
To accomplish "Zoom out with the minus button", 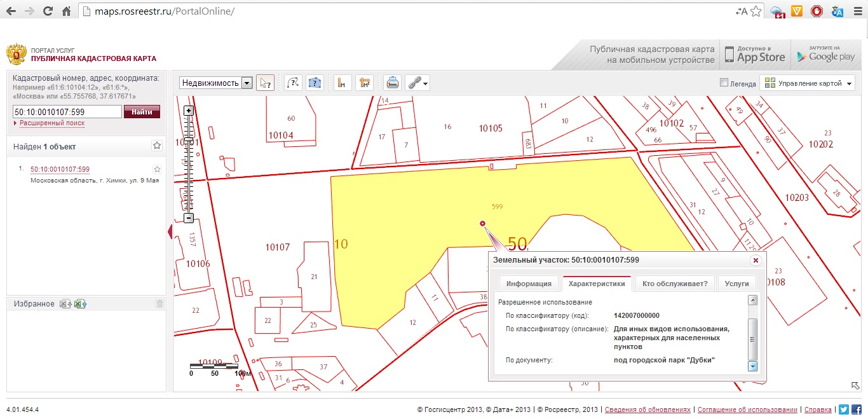I will tap(189, 218).
